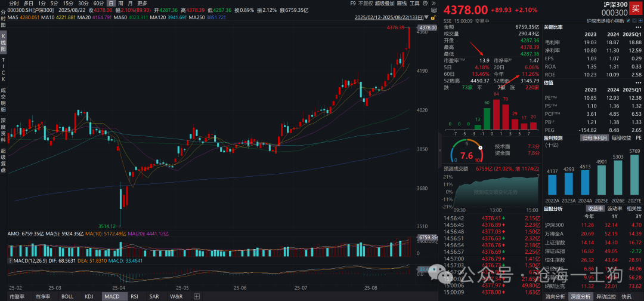The width and height of the screenshot is (644, 301).
Task: Collapse the right side panel arrows
Action: 440,150
